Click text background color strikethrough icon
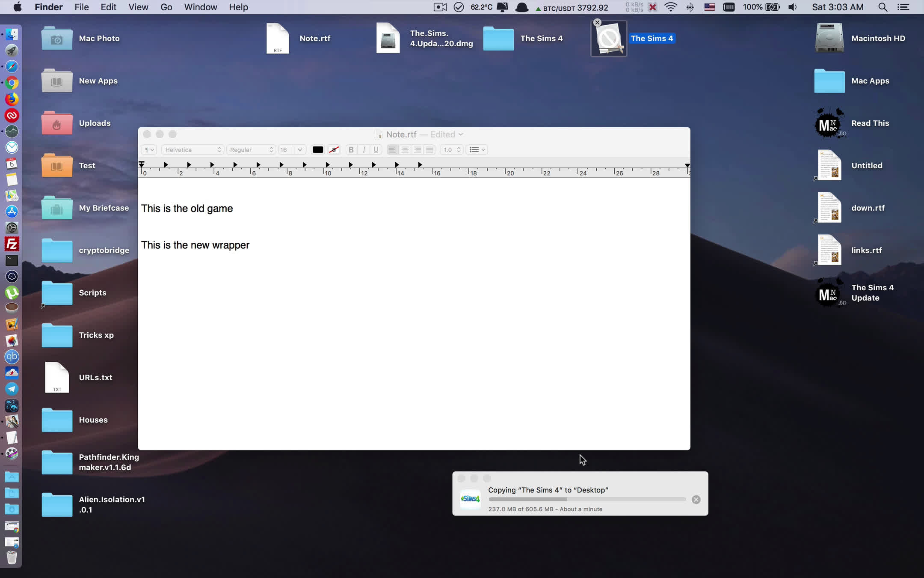Viewport: 924px width, 578px height. [334, 150]
